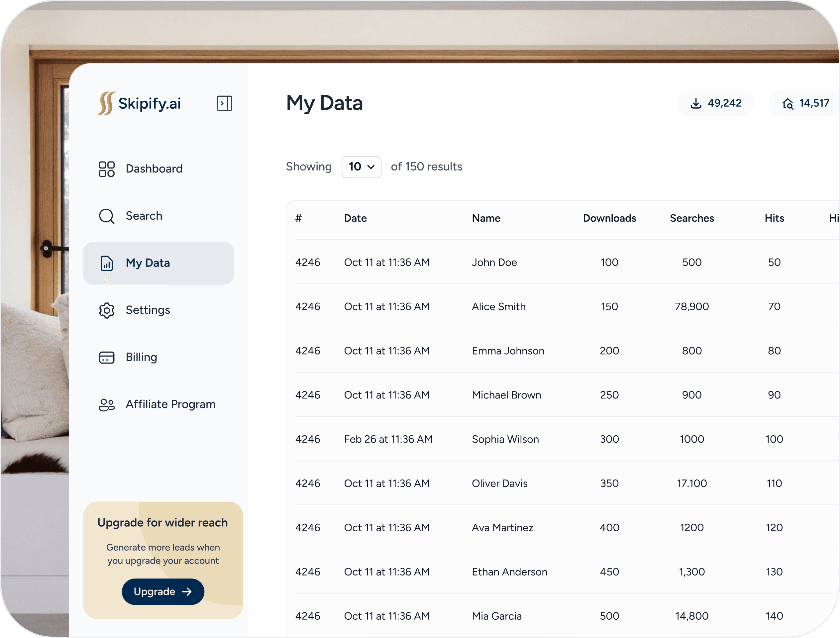The image size is (840, 638).
Task: Switch to the Search section
Action: click(x=144, y=216)
